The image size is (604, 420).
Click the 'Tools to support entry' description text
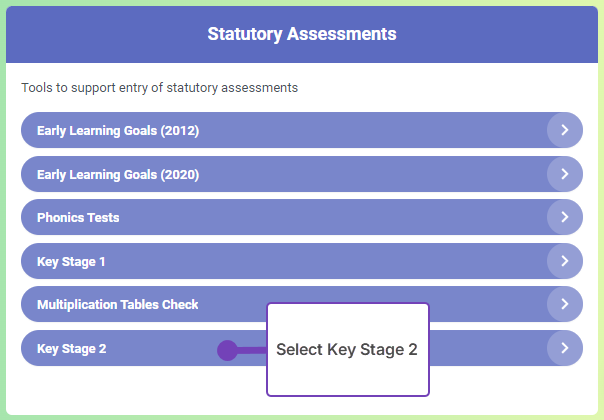coord(160,88)
